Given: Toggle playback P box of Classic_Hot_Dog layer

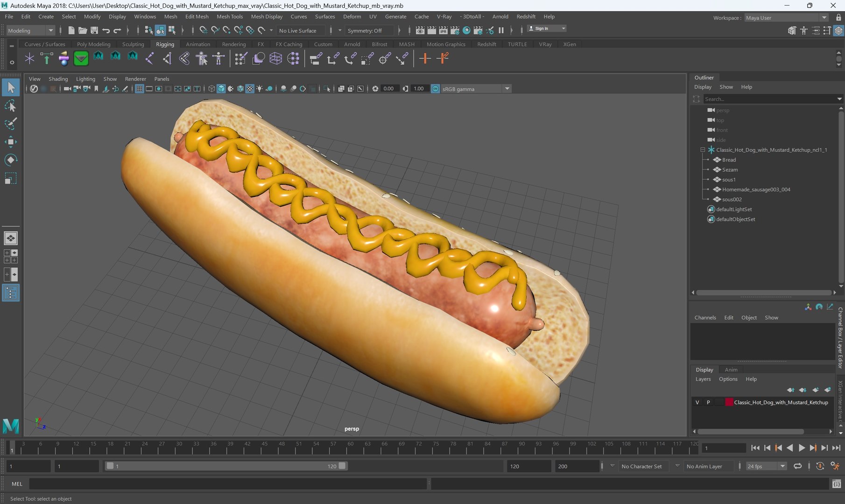Looking at the screenshot, I should (708, 402).
